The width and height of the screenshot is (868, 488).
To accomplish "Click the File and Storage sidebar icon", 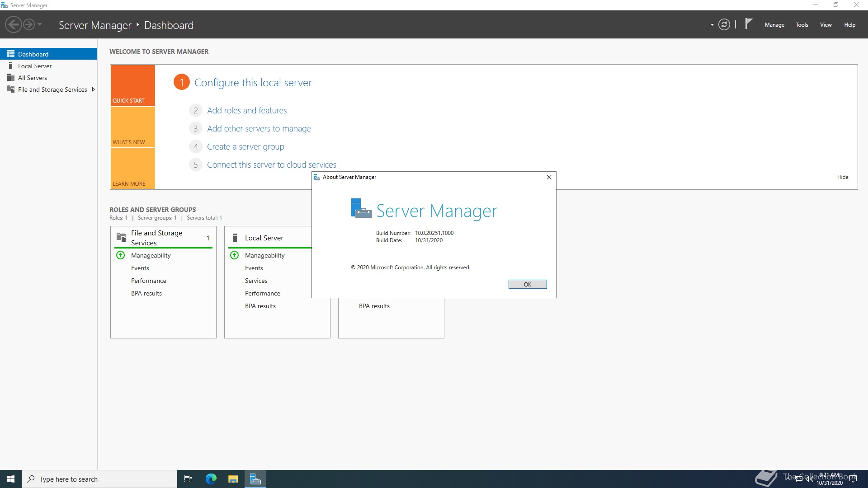I will coord(11,89).
